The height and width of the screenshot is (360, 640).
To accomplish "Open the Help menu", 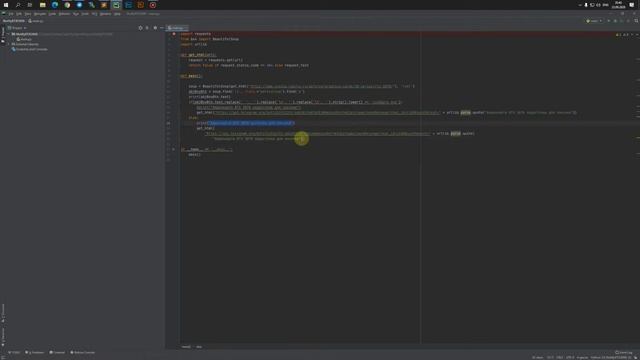I will pos(117,14).
